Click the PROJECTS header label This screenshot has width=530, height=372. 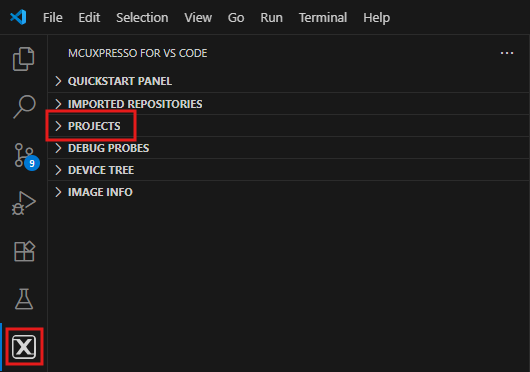tap(94, 126)
